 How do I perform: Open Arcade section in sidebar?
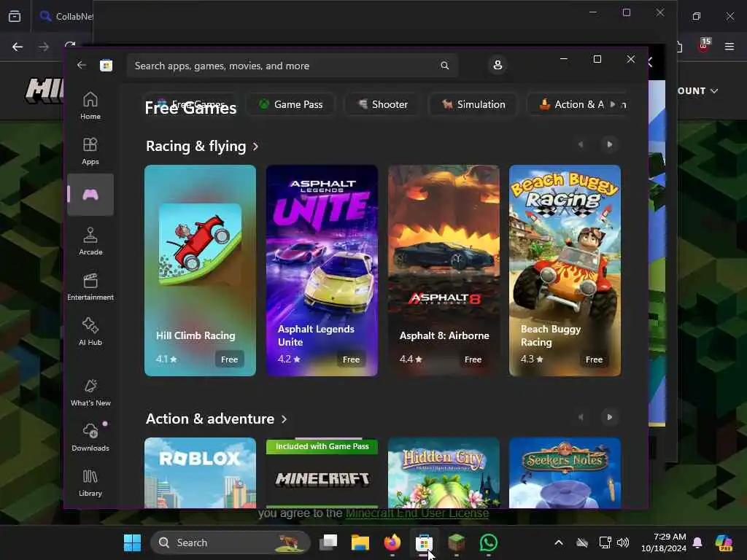click(x=90, y=241)
